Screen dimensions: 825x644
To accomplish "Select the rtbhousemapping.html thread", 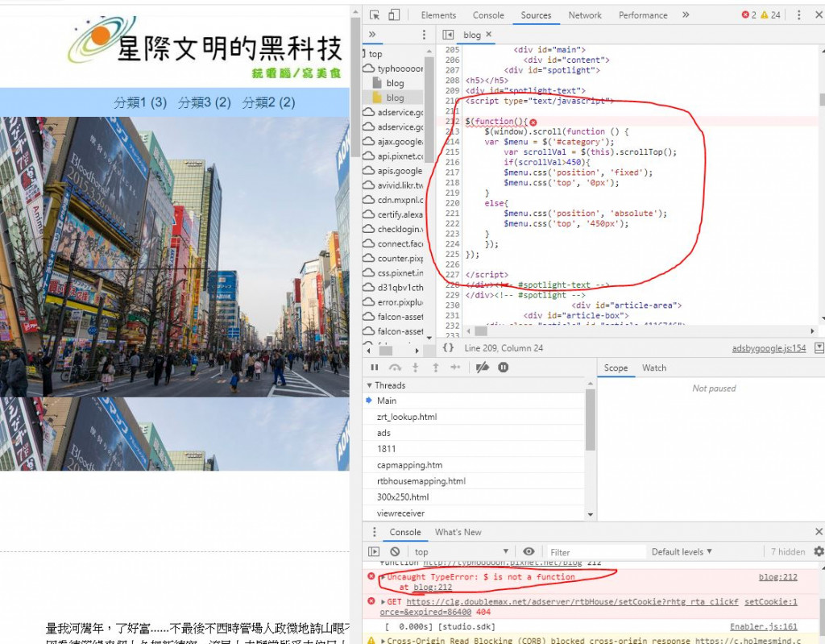I will click(x=474, y=480).
